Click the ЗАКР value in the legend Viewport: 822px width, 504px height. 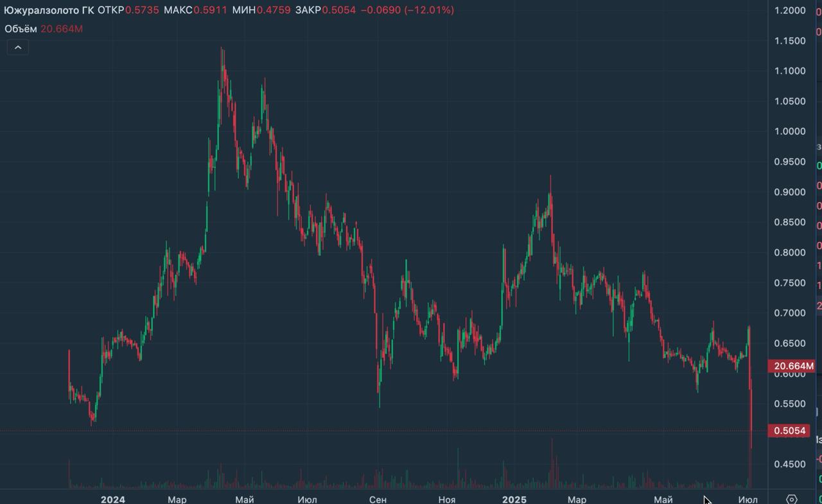(338, 10)
